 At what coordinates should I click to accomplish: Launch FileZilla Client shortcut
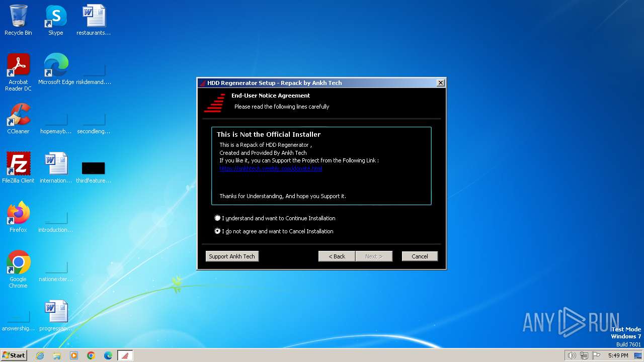[18, 168]
